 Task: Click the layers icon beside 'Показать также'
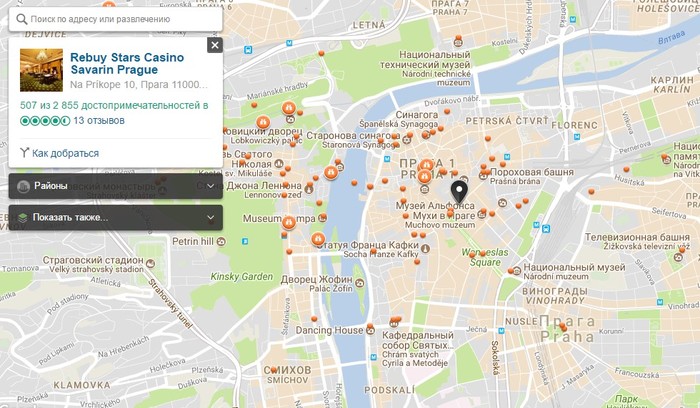coord(23,218)
